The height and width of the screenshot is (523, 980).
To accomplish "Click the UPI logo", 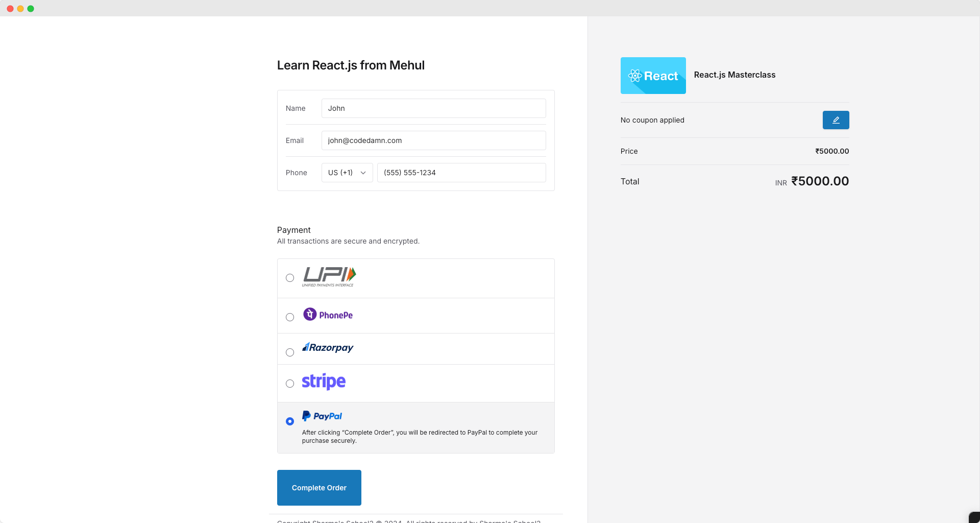I will [x=329, y=277].
